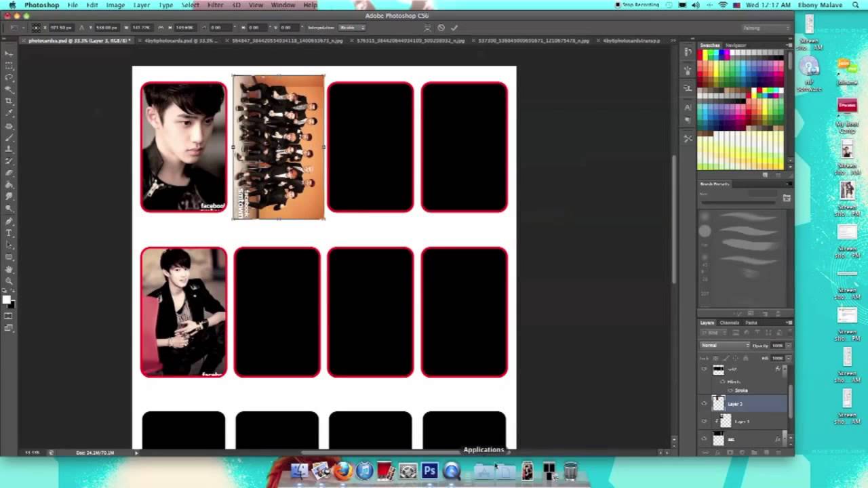Open the Trash in the Dock
The image size is (868, 488).
(x=570, y=470)
